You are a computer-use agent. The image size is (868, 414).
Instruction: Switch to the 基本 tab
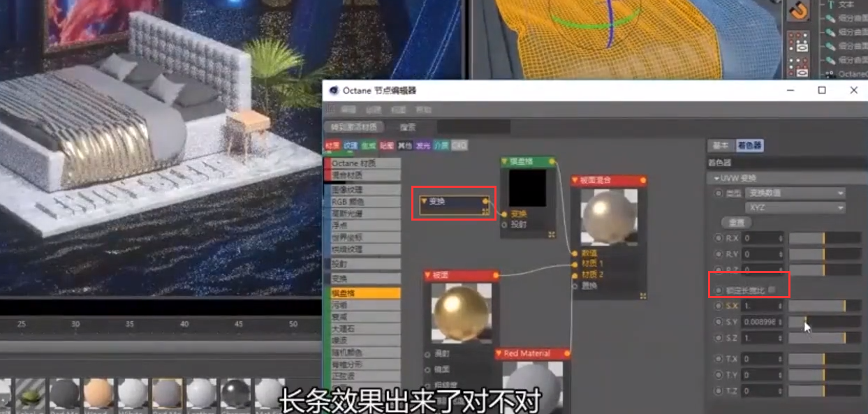(x=720, y=146)
